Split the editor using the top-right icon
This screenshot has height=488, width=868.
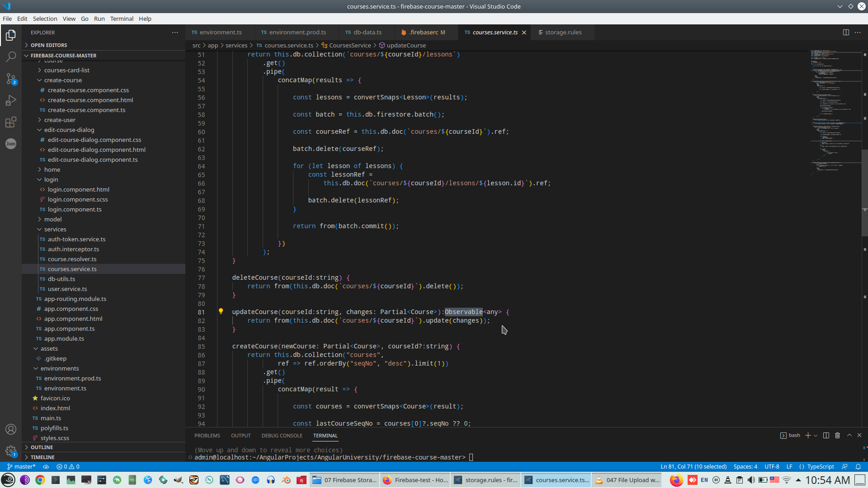[x=846, y=32]
